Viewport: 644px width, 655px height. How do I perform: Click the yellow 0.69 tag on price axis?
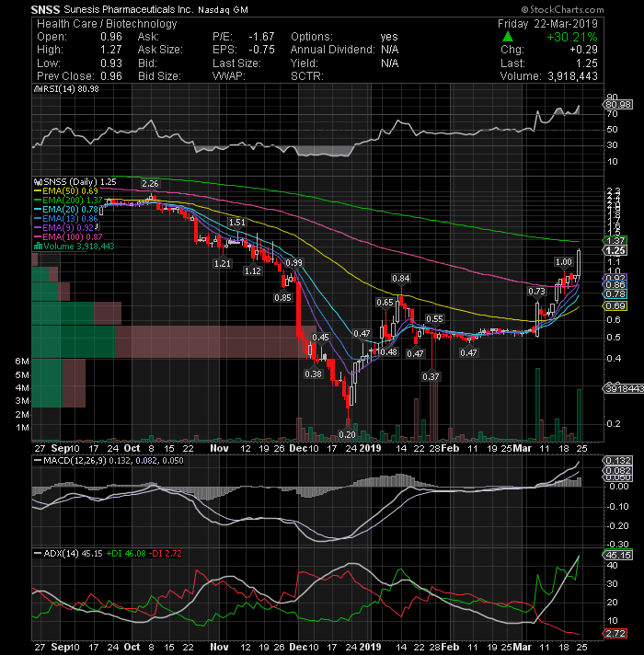pyautogui.click(x=615, y=306)
